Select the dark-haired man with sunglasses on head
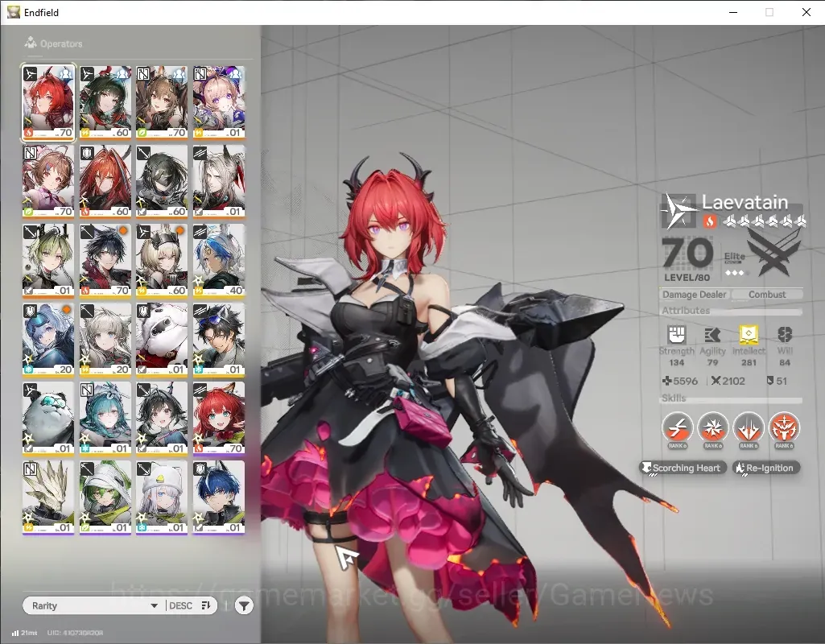Viewport: 825px width, 644px height. pyautogui.click(x=219, y=340)
